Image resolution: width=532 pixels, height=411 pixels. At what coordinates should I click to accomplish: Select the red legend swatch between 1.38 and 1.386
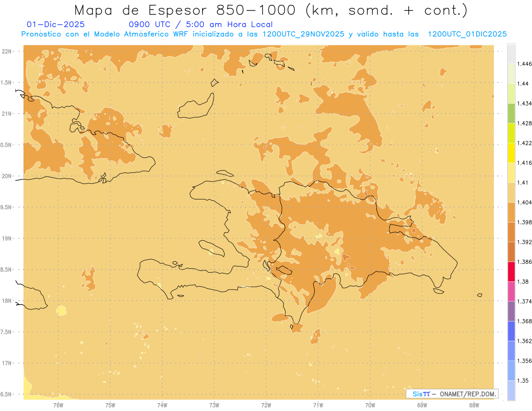pos(511,271)
